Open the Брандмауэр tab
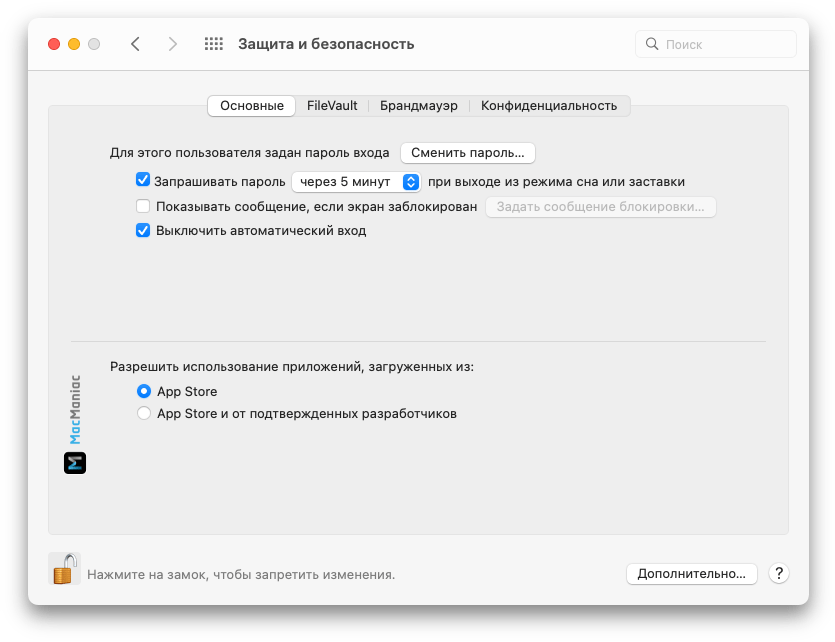This screenshot has width=835, height=642. coord(418,105)
